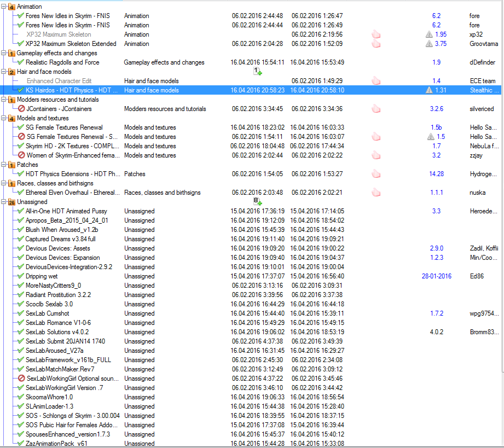Open version link 6.2 for FNIS 2:44:48
Viewport: 504px width, 448px height.
(x=436, y=16)
